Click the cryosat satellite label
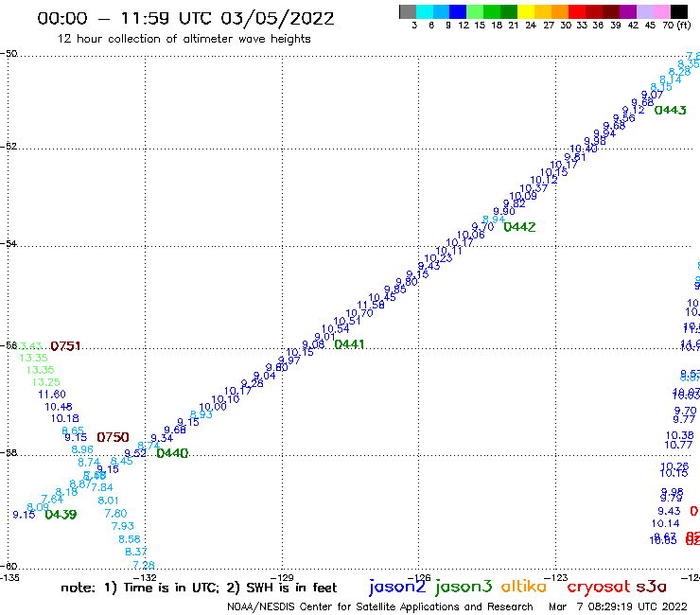Image resolution: width=700 pixels, height=615 pixels. click(x=599, y=588)
